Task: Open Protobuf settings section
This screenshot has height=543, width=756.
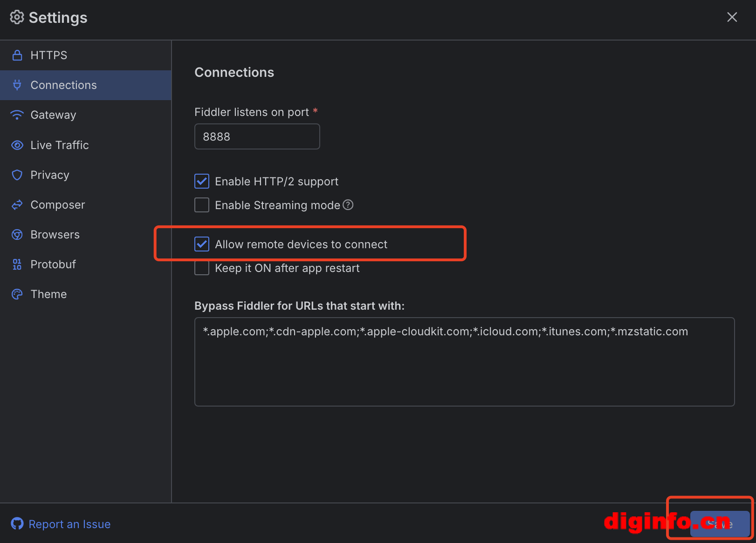Action: 86,265
